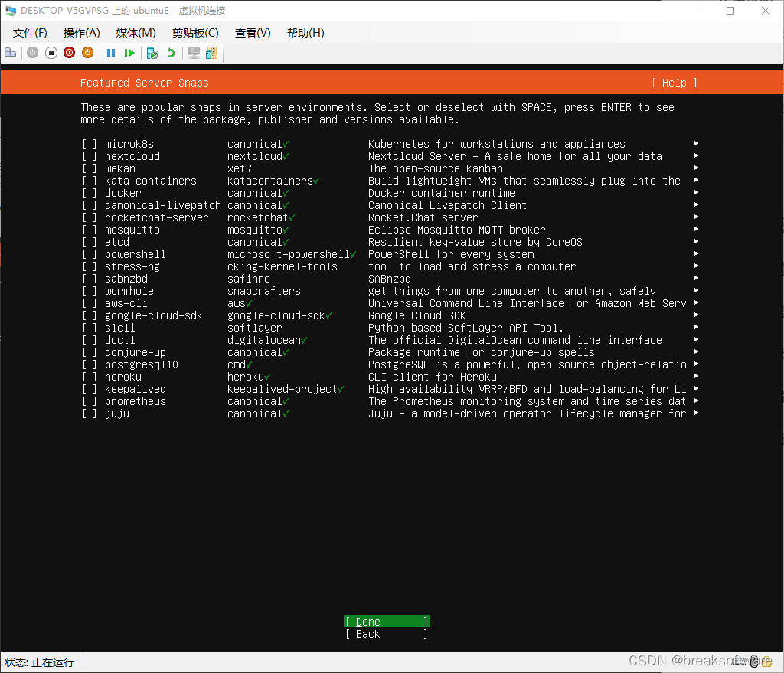Image resolution: width=784 pixels, height=673 pixels.
Task: Click 'CLI client for Heroku' description
Action: tap(433, 377)
